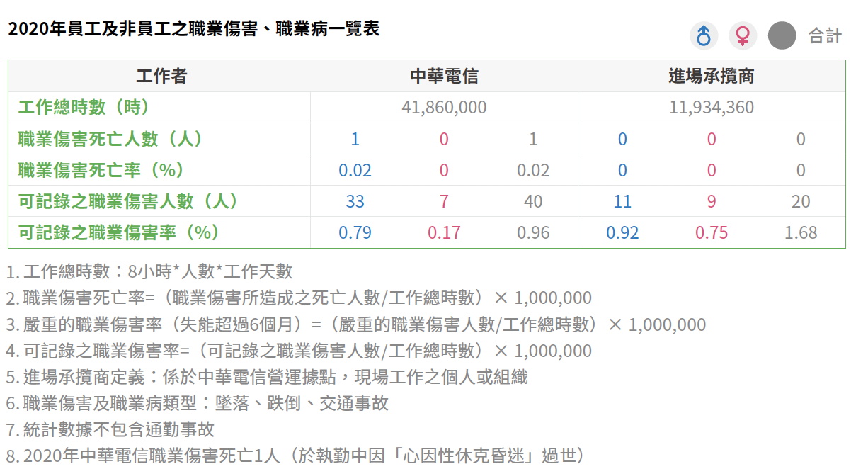The image size is (868, 469).
Task: Select the row label 可記錄之職業傷害人數(人)
Action: [128, 200]
